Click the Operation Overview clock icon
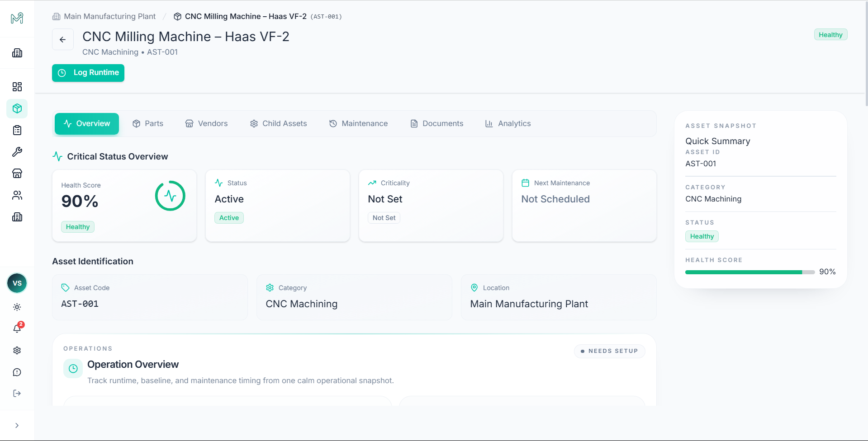The height and width of the screenshot is (441, 868). (x=73, y=369)
